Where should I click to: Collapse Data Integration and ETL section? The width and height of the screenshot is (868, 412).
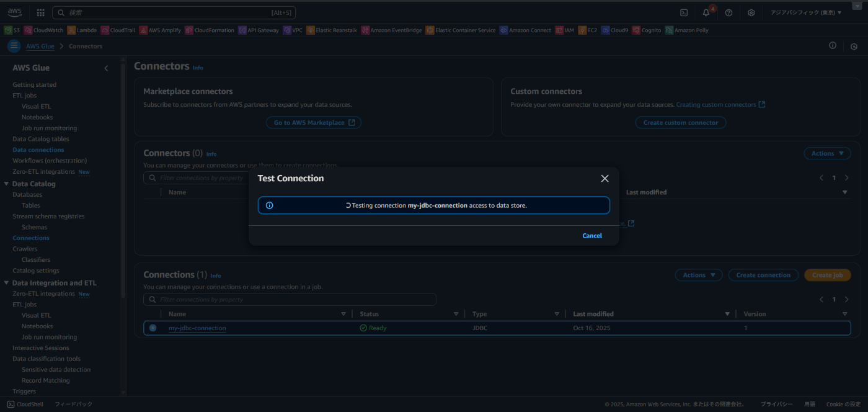pyautogui.click(x=7, y=283)
